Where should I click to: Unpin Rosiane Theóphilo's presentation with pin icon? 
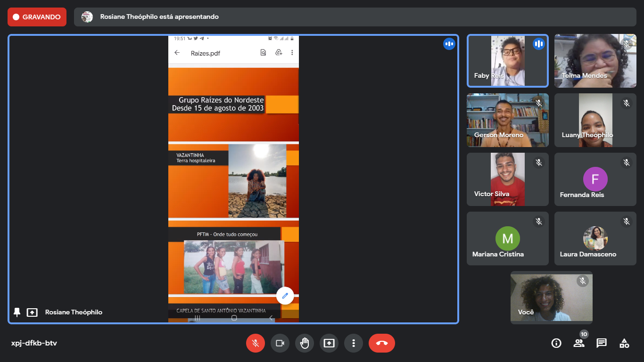[17, 312]
